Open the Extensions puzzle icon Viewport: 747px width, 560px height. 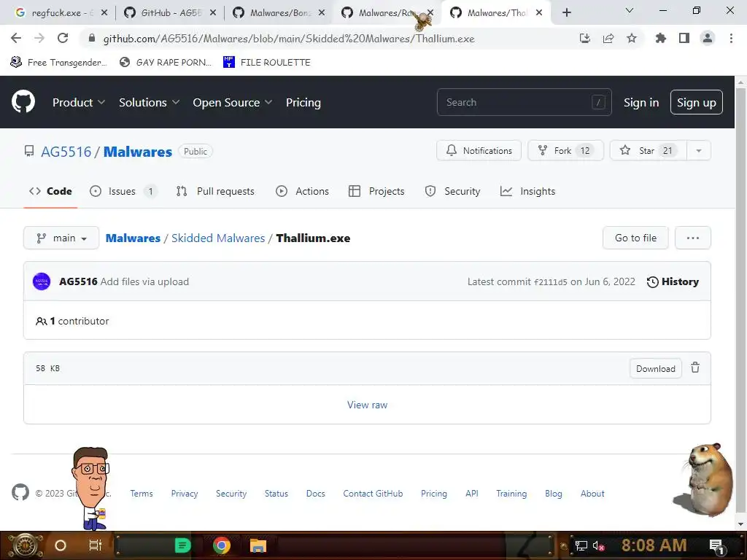[661, 39]
